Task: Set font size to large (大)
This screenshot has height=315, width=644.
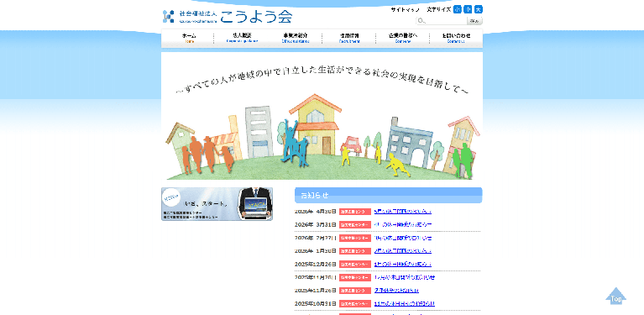Action: [479, 9]
